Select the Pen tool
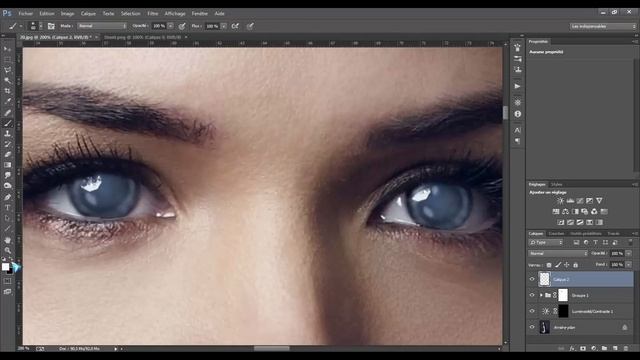 tap(7, 197)
